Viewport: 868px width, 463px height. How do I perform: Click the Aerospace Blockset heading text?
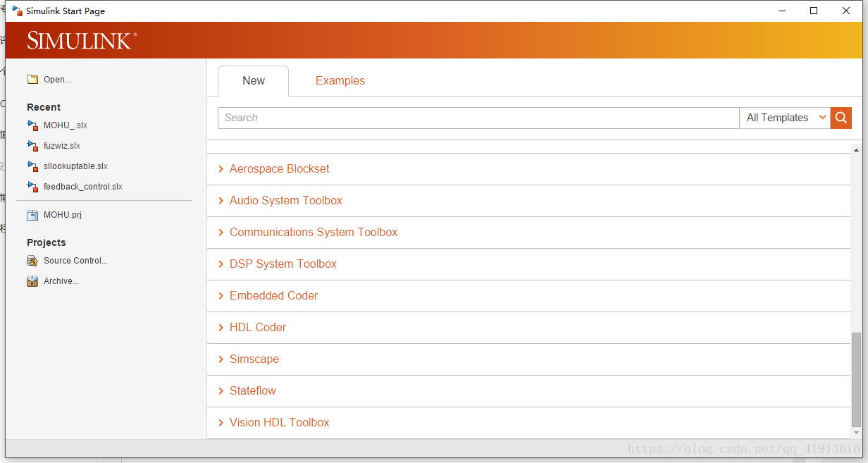click(280, 169)
